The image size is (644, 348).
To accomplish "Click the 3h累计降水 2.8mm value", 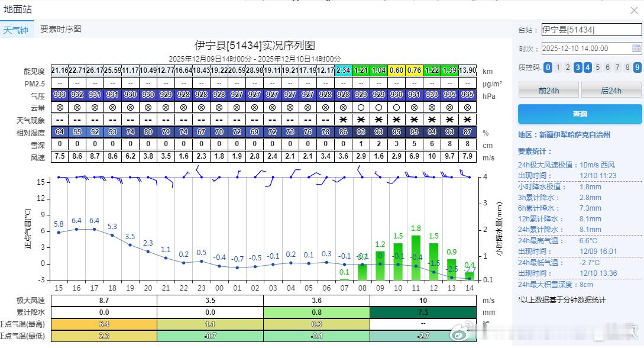I will tap(590, 197).
